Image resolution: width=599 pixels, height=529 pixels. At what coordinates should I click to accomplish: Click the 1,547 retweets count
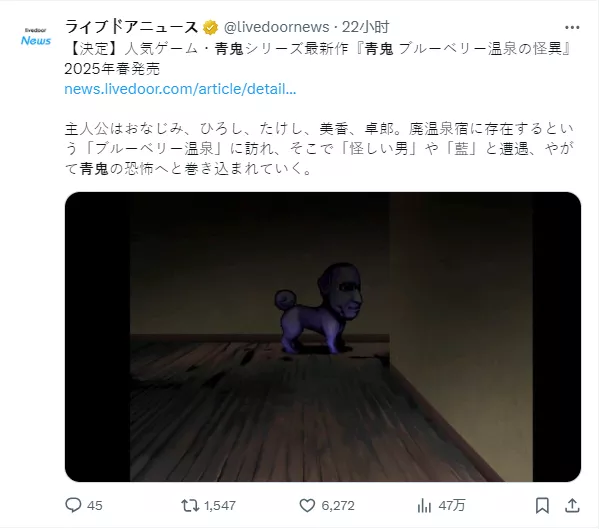[220, 506]
